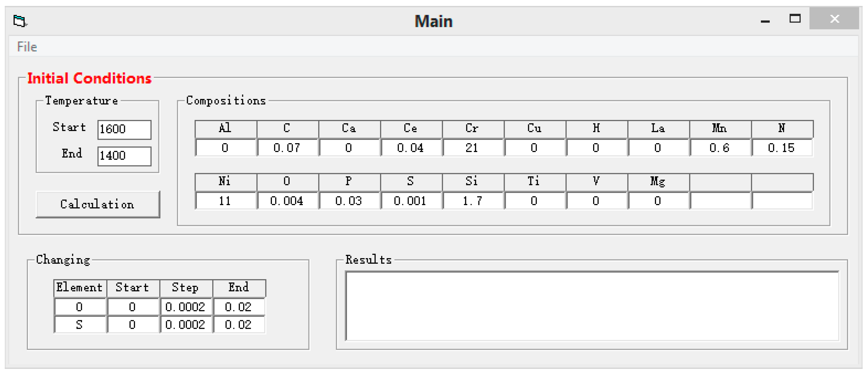This screenshot has width=868, height=376.
Task: Select the C composition value cell
Action: pos(287,148)
